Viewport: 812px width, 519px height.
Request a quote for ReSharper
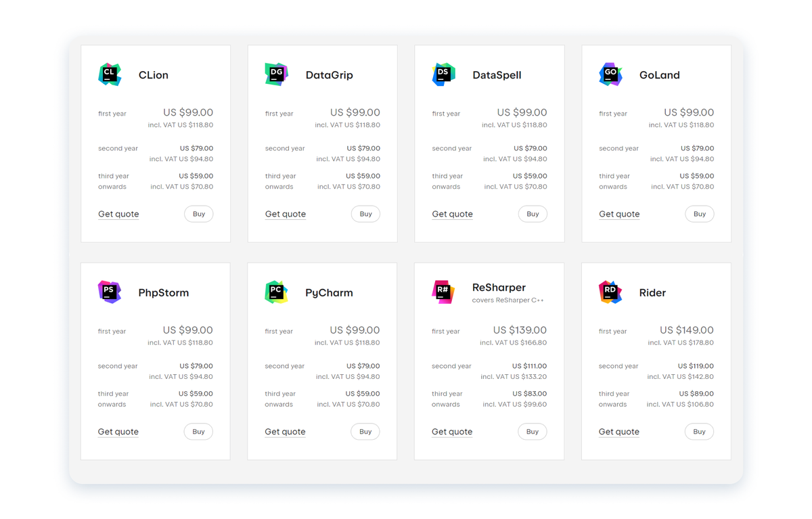pos(452,432)
